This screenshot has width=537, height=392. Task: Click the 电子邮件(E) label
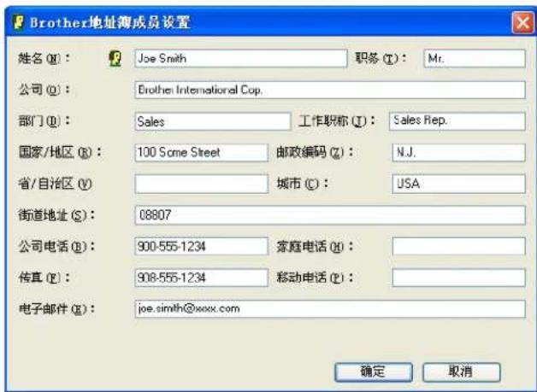click(x=56, y=309)
